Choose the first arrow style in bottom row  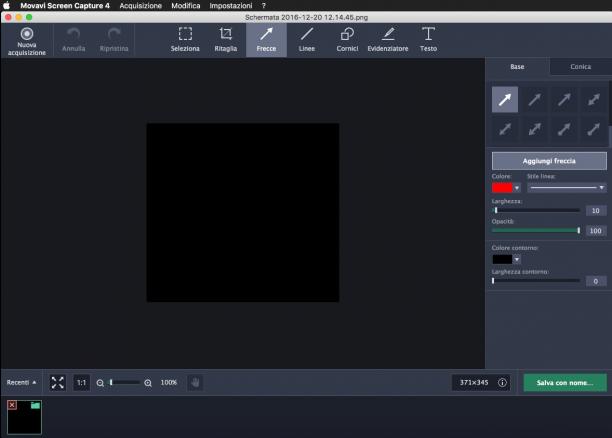point(505,129)
